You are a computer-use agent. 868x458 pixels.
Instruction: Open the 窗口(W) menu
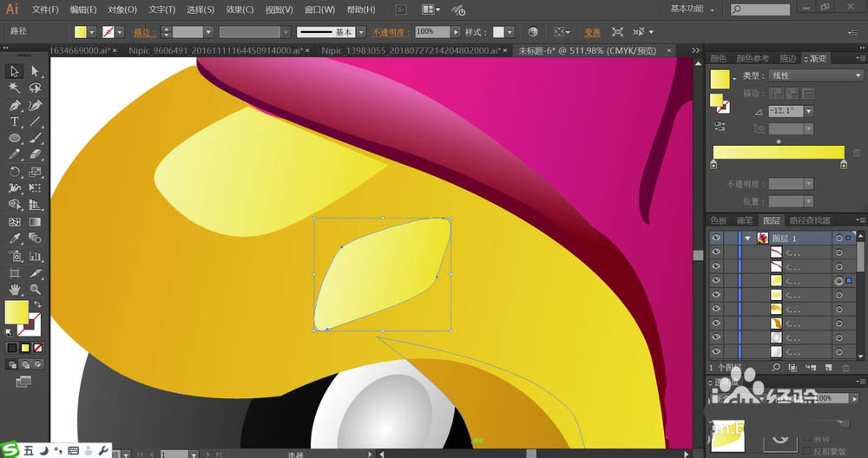coord(319,10)
